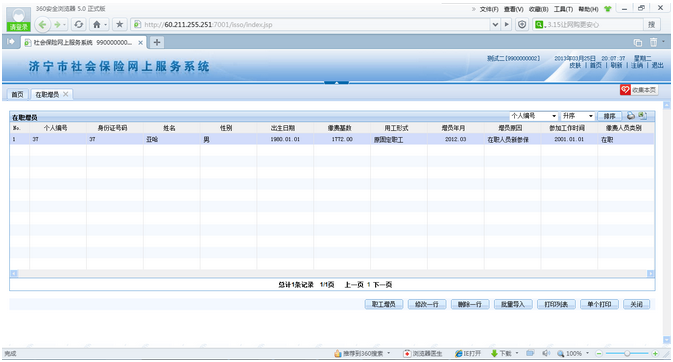Click 推荐到360搜索 in the status bar
Viewport: 673px width, 362px height.
click(x=358, y=353)
